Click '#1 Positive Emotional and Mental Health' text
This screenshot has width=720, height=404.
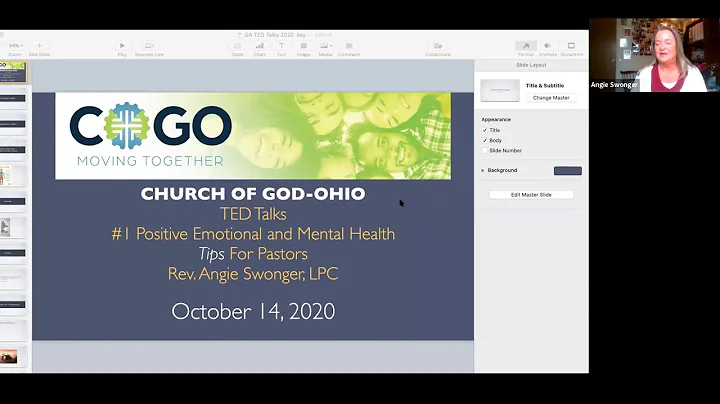[253, 234]
